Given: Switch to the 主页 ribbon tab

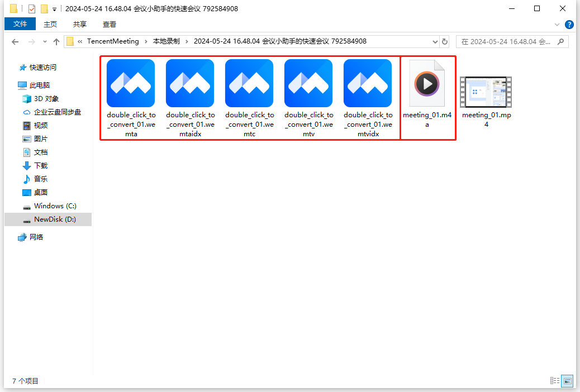Looking at the screenshot, I should pos(50,25).
